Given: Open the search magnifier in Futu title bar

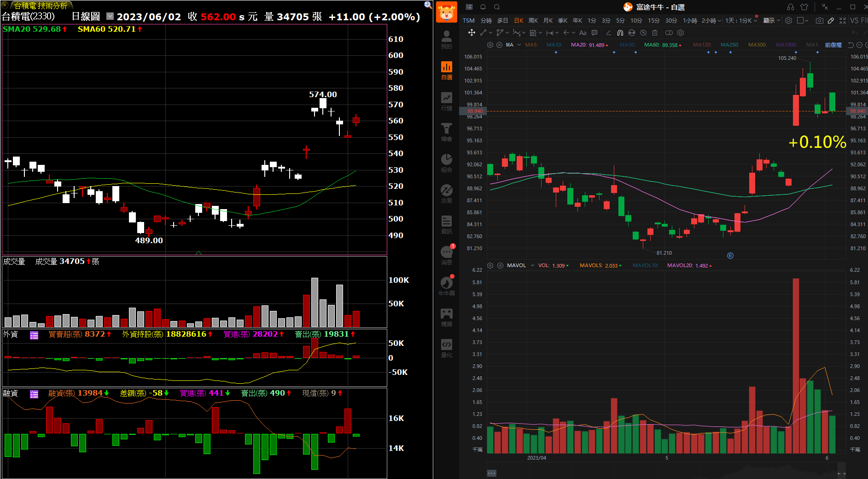Looking at the screenshot, I should 497,7.
